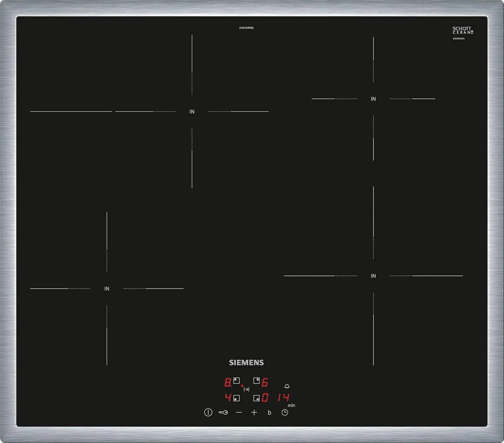Tap the arrow-to-bar switch-off timer indicator
The image size is (504, 443).
point(247,389)
